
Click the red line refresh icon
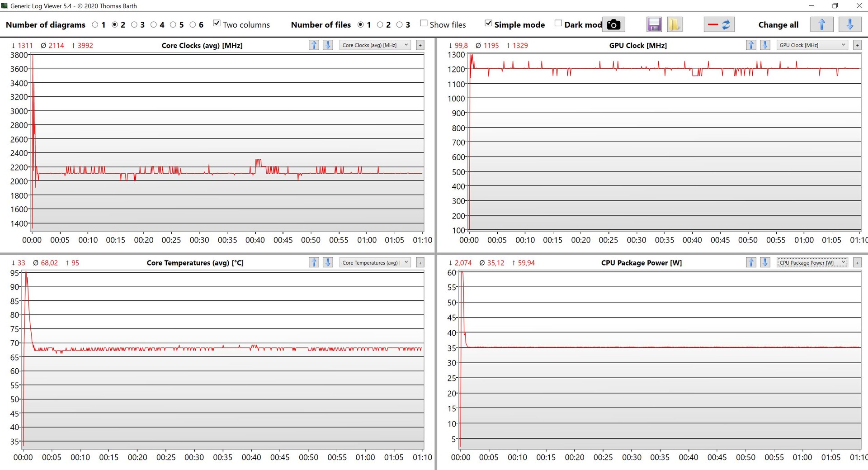point(719,24)
